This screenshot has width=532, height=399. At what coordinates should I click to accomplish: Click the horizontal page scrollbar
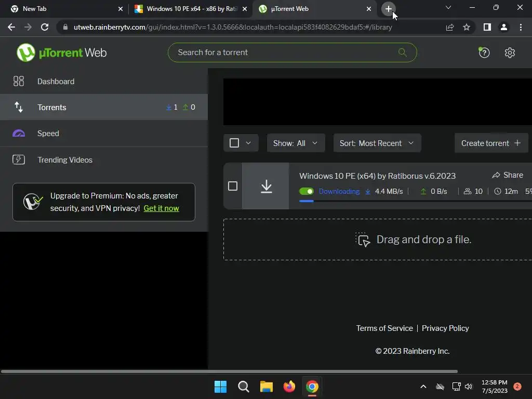[x=229, y=371]
